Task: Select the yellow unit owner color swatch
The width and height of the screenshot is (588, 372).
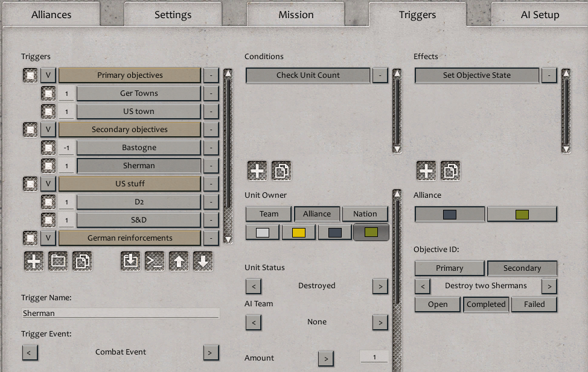Action: coord(298,232)
